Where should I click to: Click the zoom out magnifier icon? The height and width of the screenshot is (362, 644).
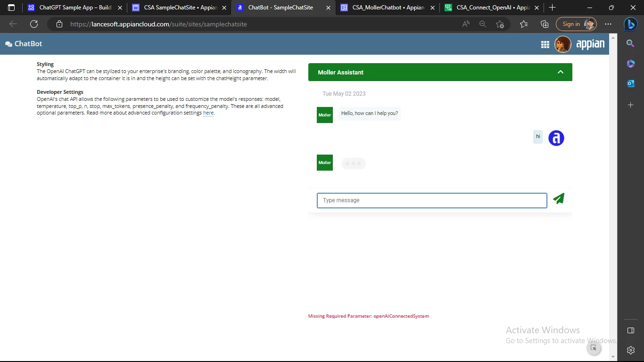coord(482,24)
